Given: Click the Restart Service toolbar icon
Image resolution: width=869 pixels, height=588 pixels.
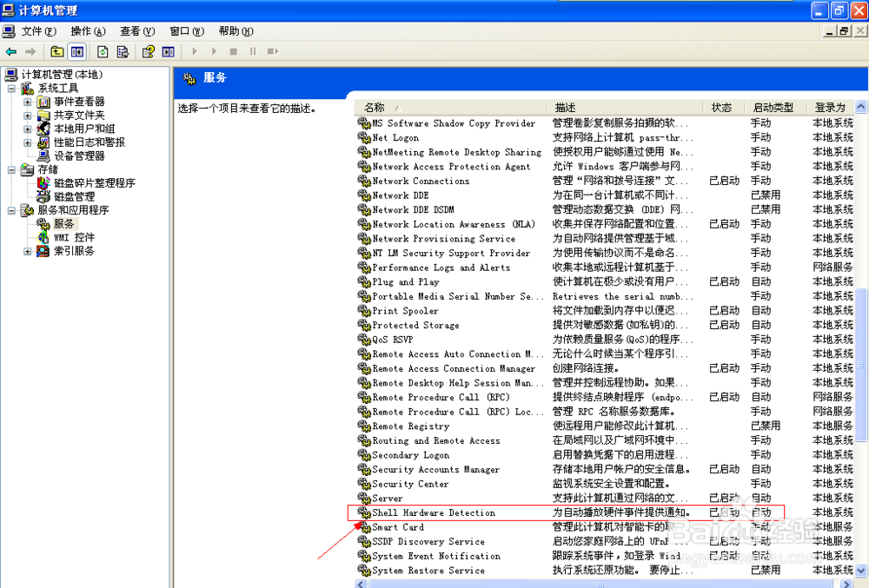Looking at the screenshot, I should coord(272,51).
